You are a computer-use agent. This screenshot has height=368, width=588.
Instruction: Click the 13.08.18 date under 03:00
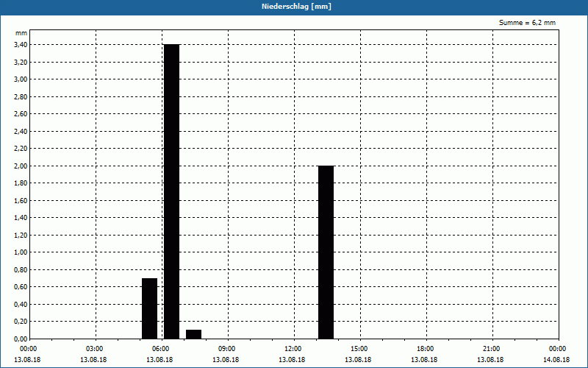93,360
